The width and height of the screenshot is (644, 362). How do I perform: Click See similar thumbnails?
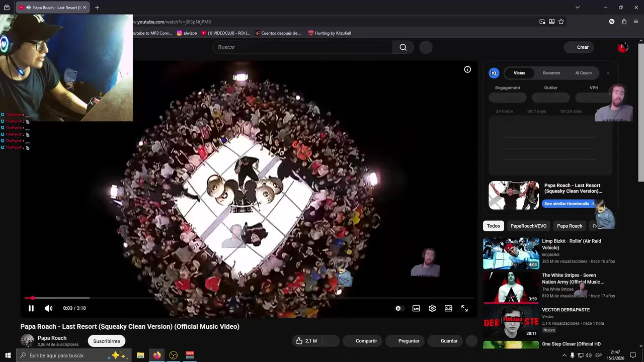click(x=569, y=204)
